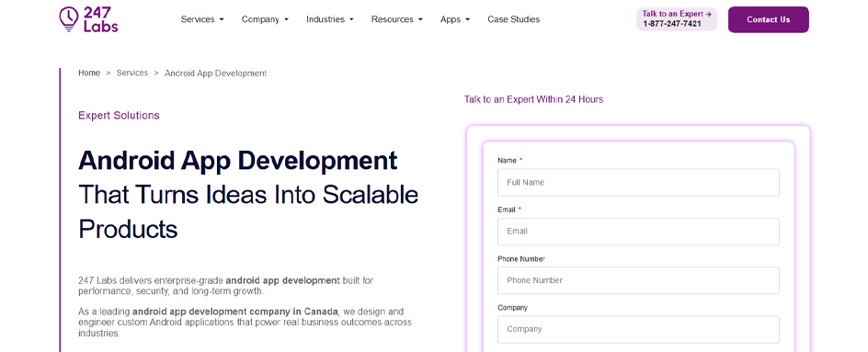Open the Industries dropdown menu
Viewport: 868px width, 352px height.
330,19
